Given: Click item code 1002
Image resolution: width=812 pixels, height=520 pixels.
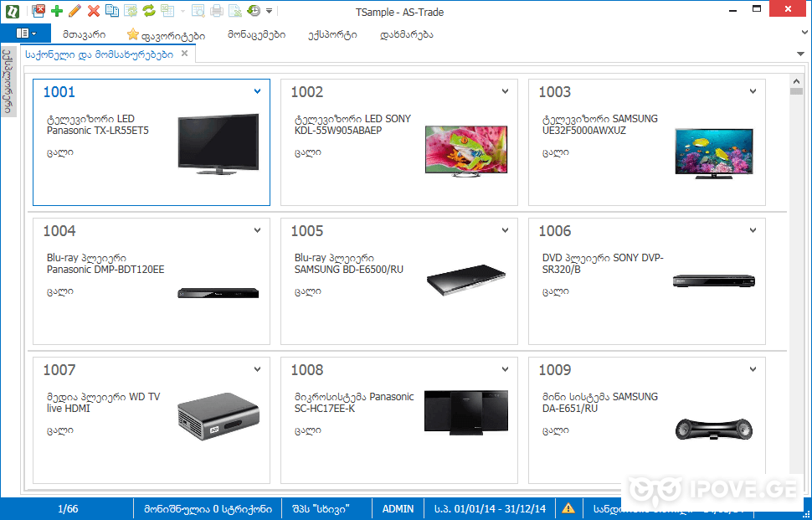Looking at the screenshot, I should click(307, 92).
